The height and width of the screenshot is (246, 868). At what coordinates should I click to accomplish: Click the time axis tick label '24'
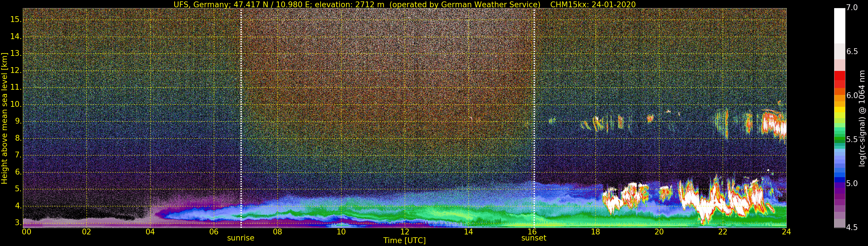point(786,232)
